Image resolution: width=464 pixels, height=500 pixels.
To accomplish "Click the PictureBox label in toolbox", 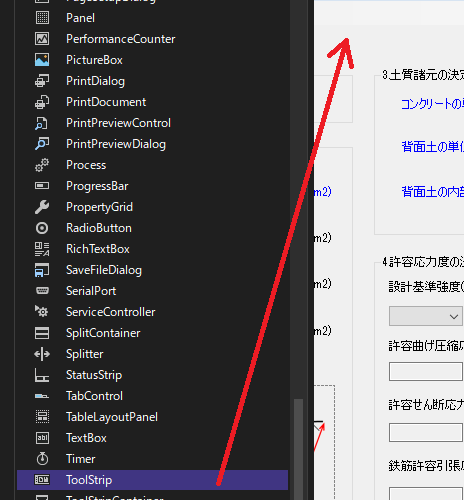I will pyautogui.click(x=94, y=60).
